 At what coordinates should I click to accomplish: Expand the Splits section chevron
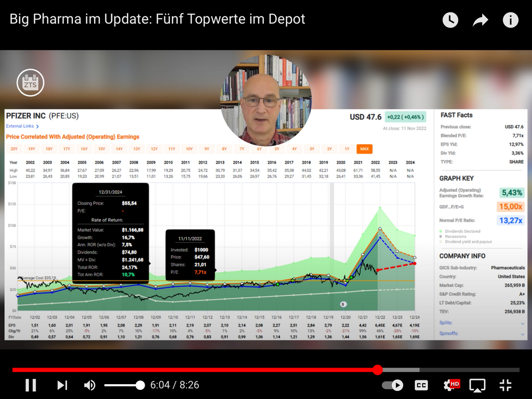tap(522, 323)
